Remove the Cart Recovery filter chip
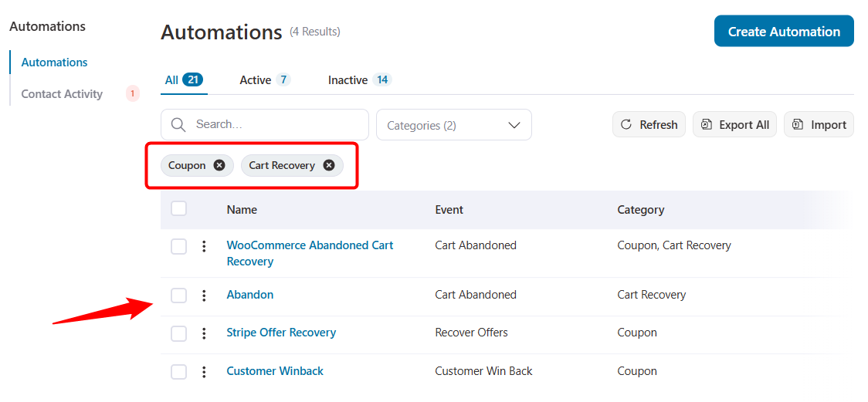Image resolution: width=868 pixels, height=402 pixels. [x=329, y=165]
